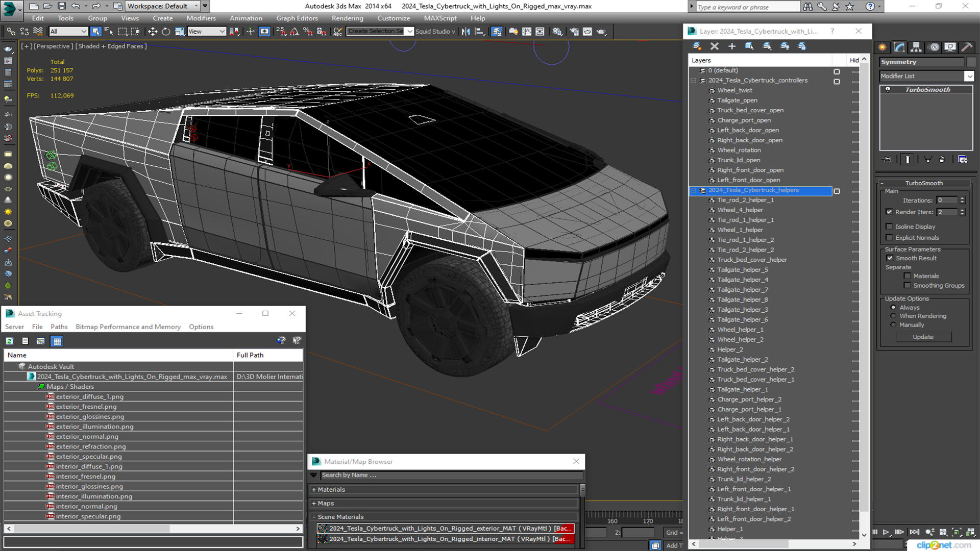Click the Select and Link tool
Viewport: 980px width, 551px height.
(x=11, y=32)
